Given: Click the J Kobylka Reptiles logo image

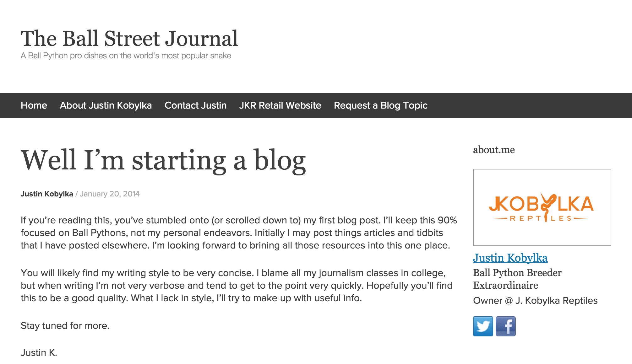Looking at the screenshot, I should (542, 207).
